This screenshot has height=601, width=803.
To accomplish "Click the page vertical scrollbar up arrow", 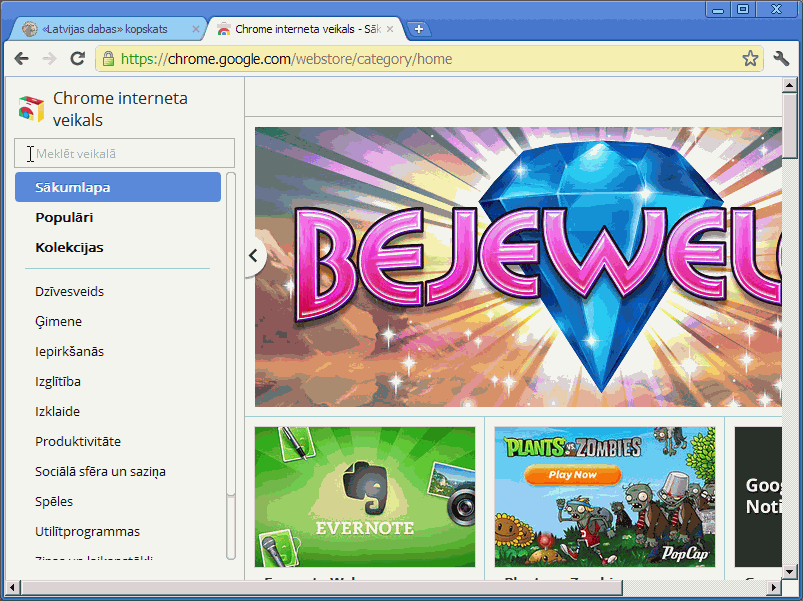I will pos(789,85).
